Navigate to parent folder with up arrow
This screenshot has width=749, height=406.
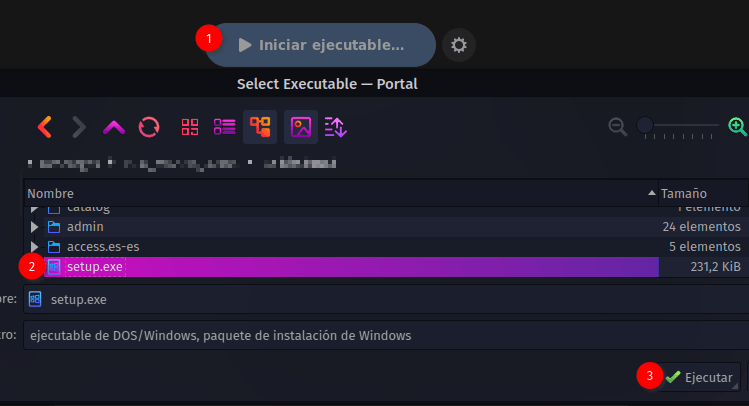[x=114, y=128]
